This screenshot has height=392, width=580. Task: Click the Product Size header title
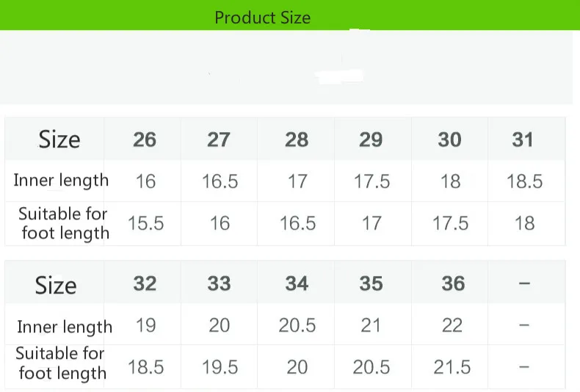pyautogui.click(x=262, y=18)
